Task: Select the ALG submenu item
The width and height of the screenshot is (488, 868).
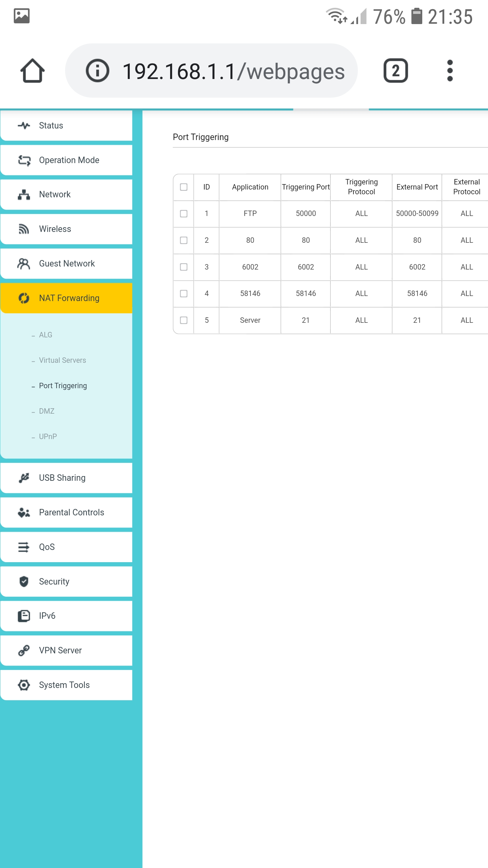Action: coord(45,335)
